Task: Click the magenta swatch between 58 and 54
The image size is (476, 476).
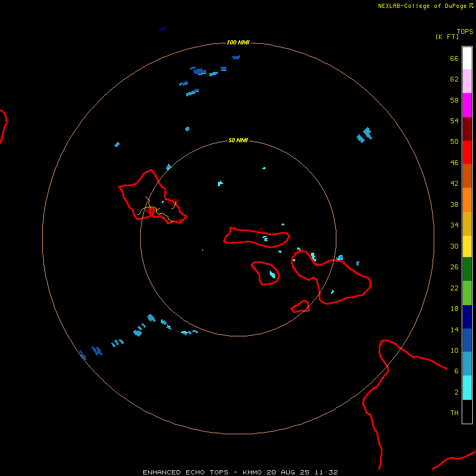Action: [467, 105]
